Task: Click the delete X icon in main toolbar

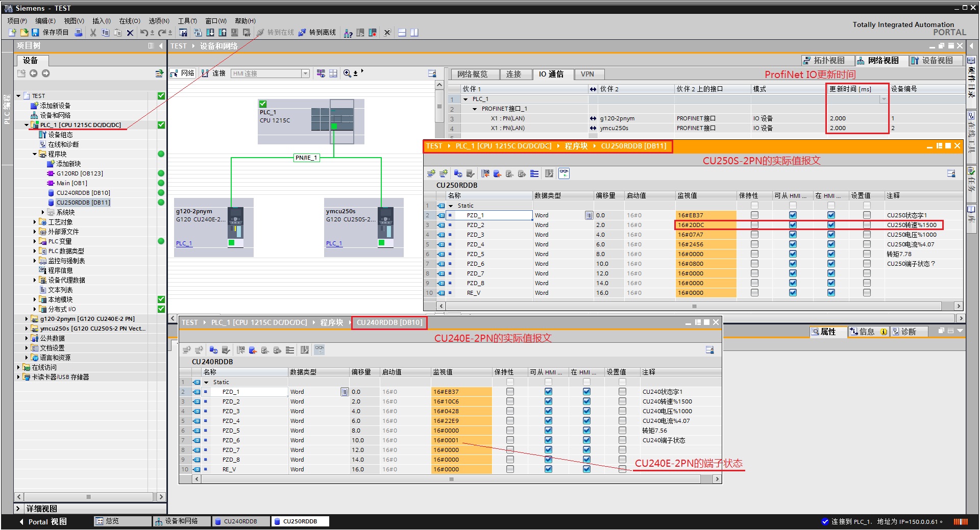Action: pyautogui.click(x=130, y=33)
